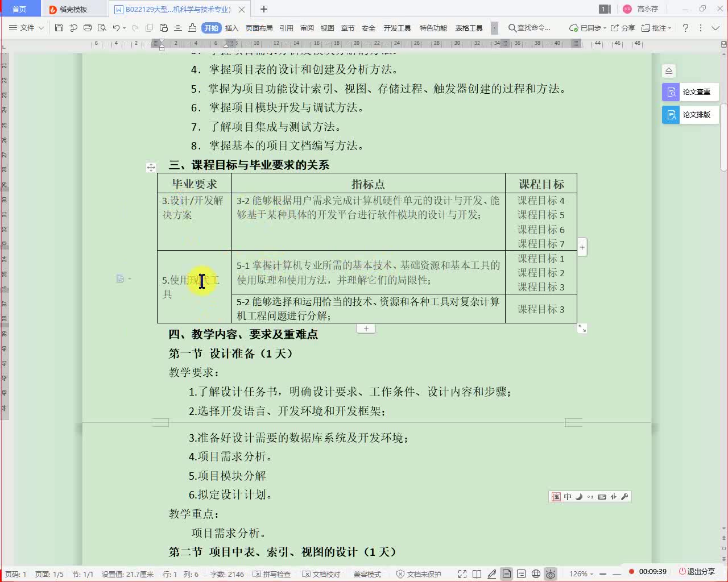The width and height of the screenshot is (728, 582).
Task: Open the zoom percentage dropdown
Action: click(581, 574)
